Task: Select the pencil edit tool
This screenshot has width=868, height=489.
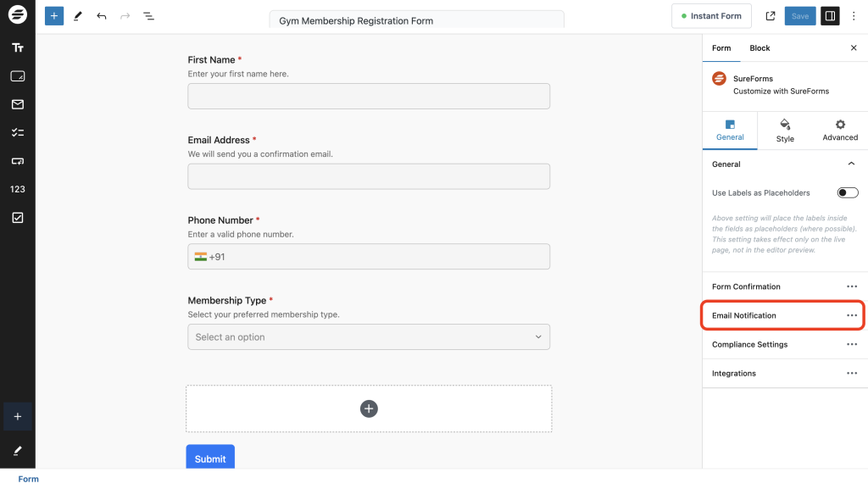Action: (x=78, y=16)
